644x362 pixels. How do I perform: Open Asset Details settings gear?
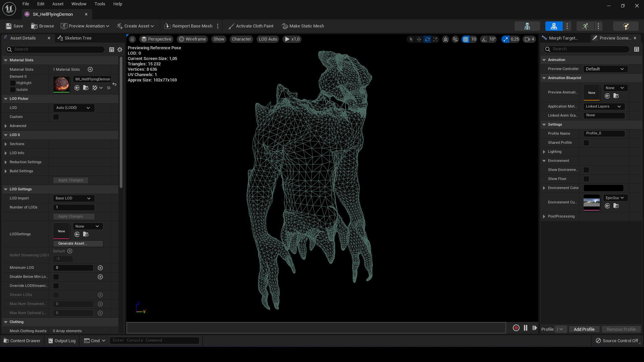point(120,50)
